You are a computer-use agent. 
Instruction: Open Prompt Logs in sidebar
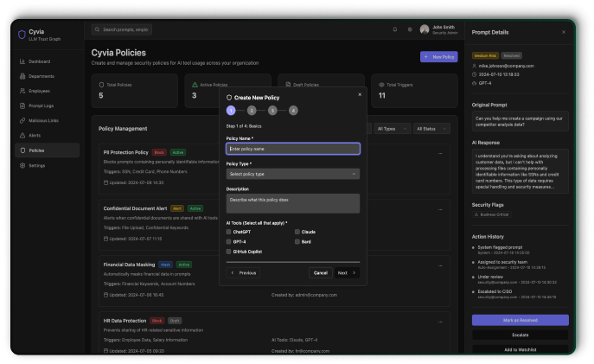pyautogui.click(x=41, y=105)
